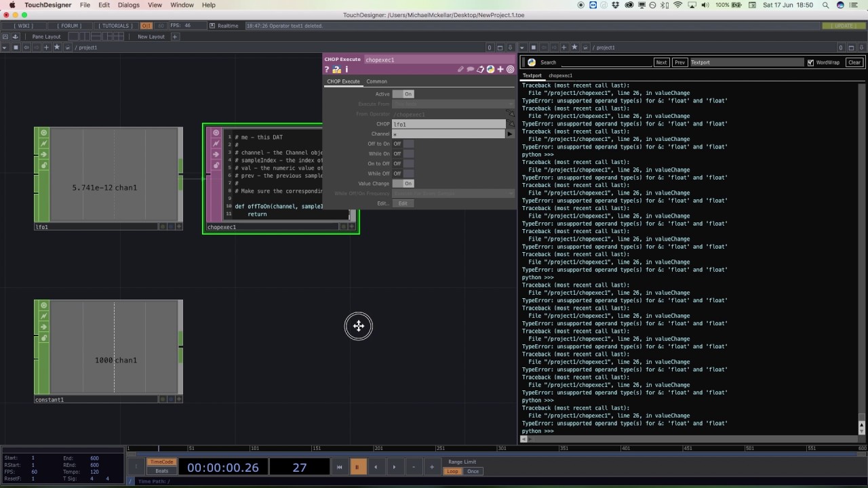Click Clear button in textport
Screen dimensions: 868x488
854,62
